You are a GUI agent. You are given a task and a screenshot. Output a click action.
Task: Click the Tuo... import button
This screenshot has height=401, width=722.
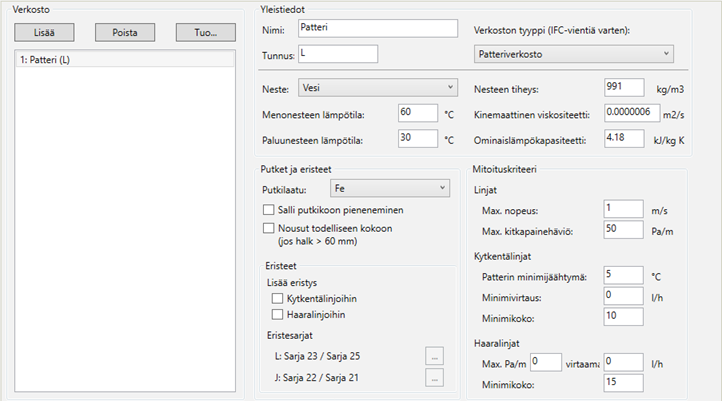(x=205, y=33)
